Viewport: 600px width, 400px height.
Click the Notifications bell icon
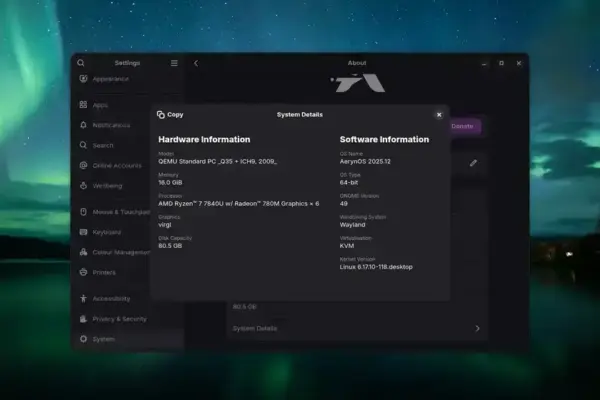coord(83,125)
